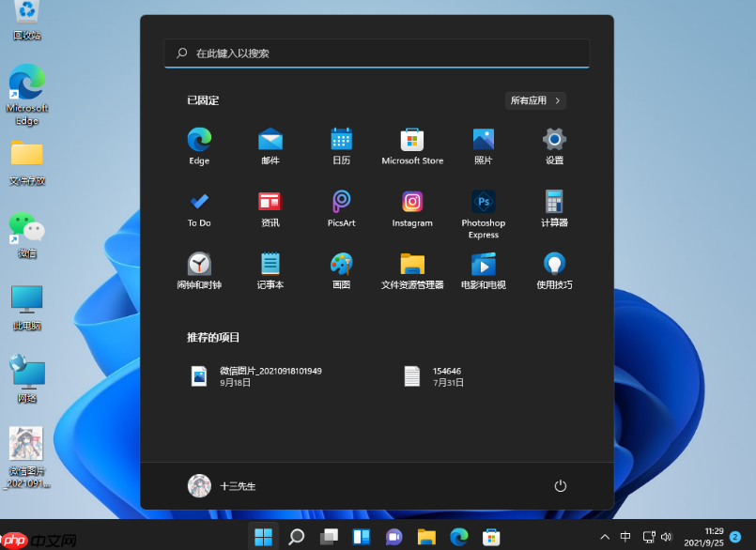756x550 pixels.
Task: Launch the To Do app
Action: point(199,208)
